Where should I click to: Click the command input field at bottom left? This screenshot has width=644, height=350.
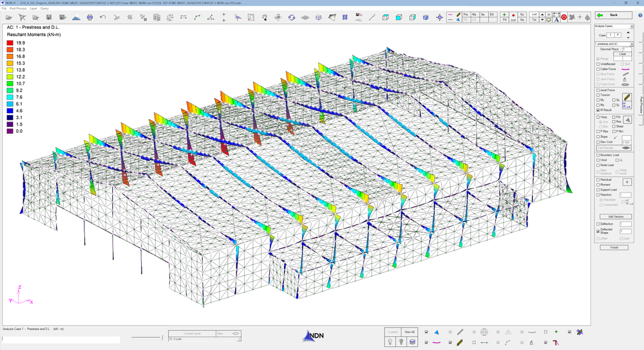pos(61,340)
